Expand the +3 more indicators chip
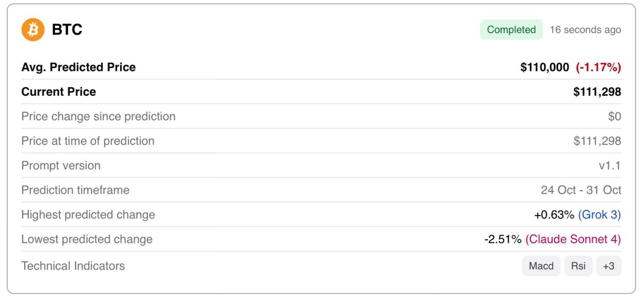Screen dimensions: 644x299 pyautogui.click(x=608, y=266)
